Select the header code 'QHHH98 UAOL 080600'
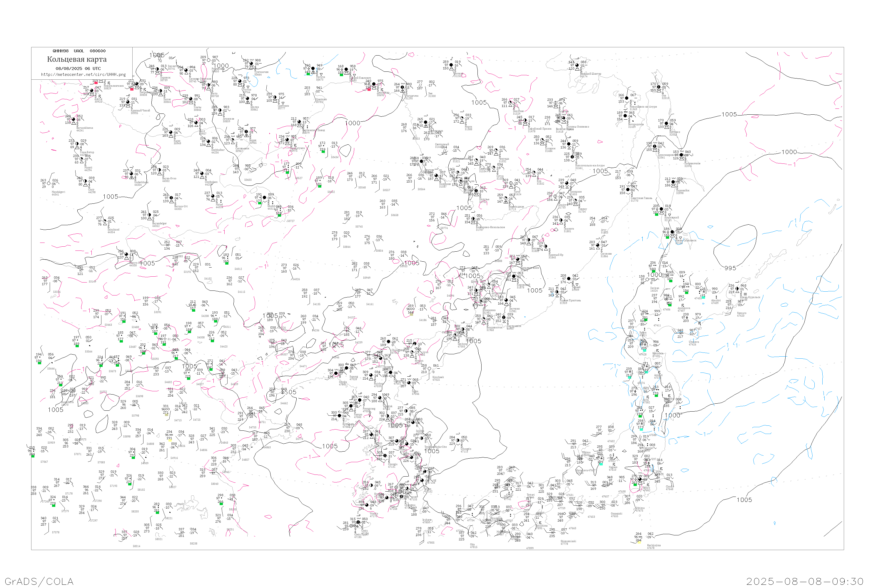This screenshot has width=882, height=588. click(79, 51)
